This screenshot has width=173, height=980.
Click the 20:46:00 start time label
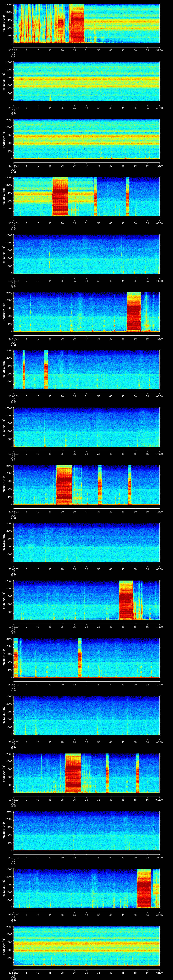13,627
